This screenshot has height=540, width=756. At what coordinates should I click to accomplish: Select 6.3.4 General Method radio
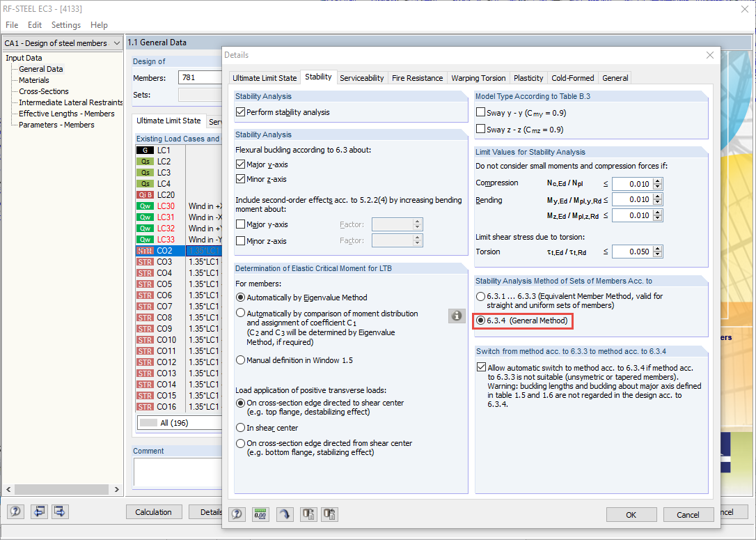point(481,321)
